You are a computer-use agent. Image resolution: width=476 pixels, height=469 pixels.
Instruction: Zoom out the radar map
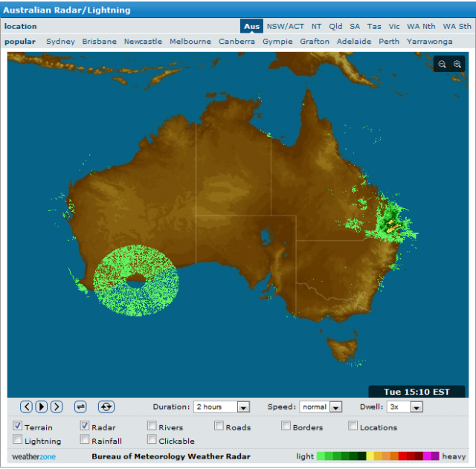(x=442, y=64)
